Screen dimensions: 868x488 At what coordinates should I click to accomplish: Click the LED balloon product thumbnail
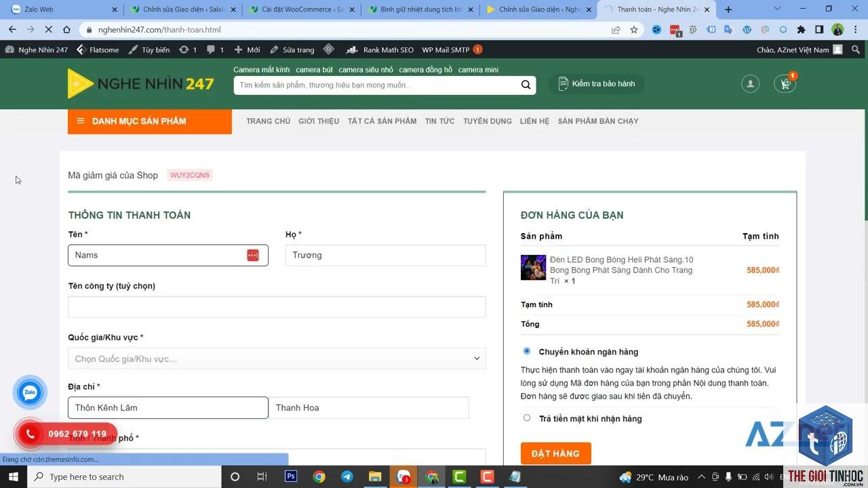533,267
